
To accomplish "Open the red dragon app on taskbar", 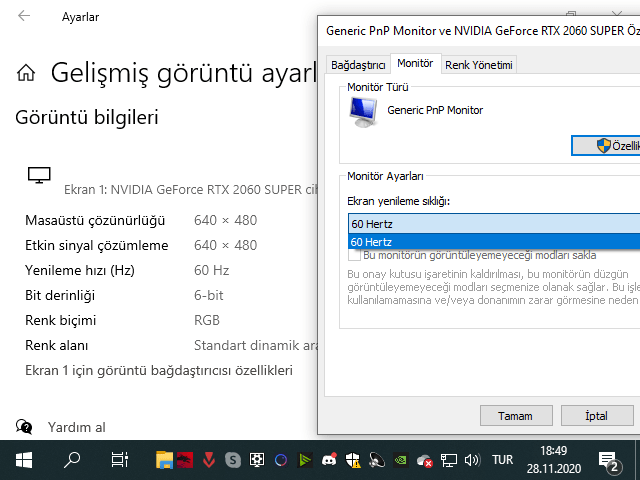I will pyautogui.click(x=185, y=460).
